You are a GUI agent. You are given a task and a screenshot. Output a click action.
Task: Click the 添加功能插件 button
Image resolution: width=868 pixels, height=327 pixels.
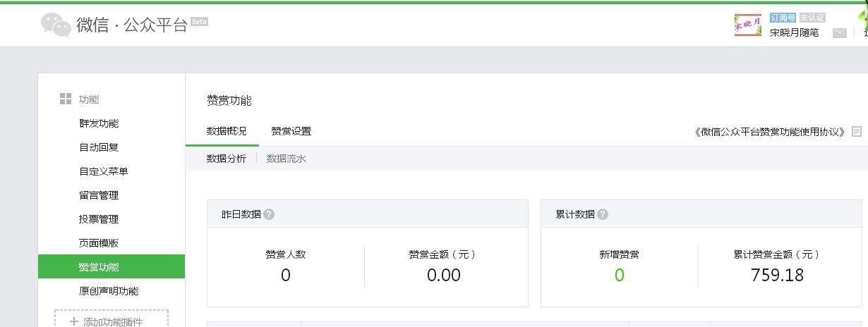tap(112, 321)
